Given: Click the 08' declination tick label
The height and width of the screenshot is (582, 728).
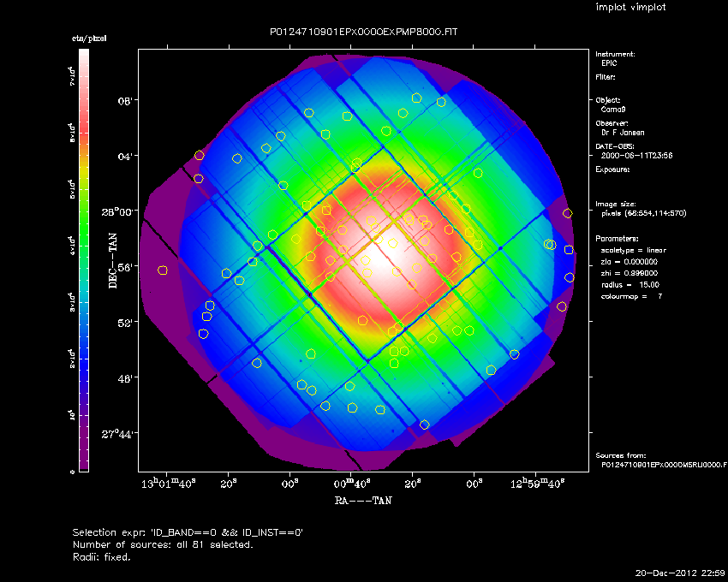Looking at the screenshot, I should (x=125, y=101).
